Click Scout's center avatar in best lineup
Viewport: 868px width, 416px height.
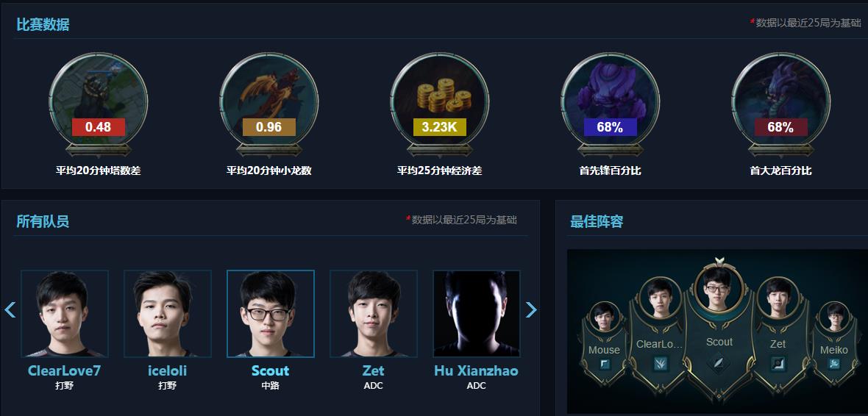click(719, 289)
